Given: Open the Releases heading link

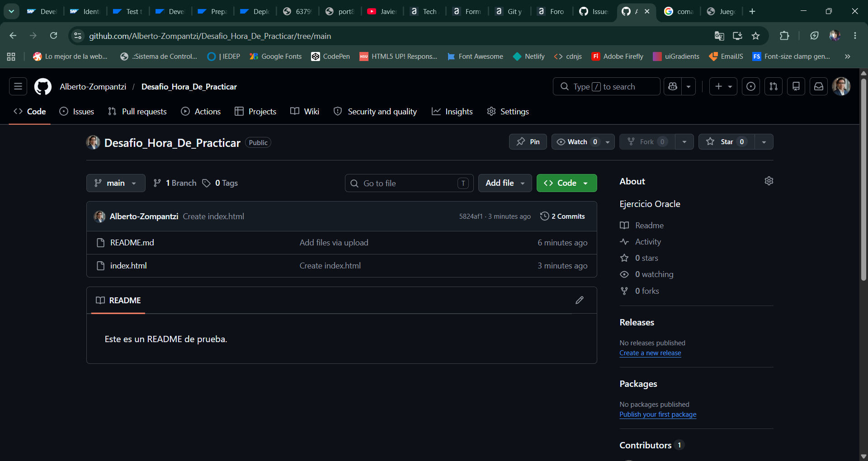Looking at the screenshot, I should [637, 322].
